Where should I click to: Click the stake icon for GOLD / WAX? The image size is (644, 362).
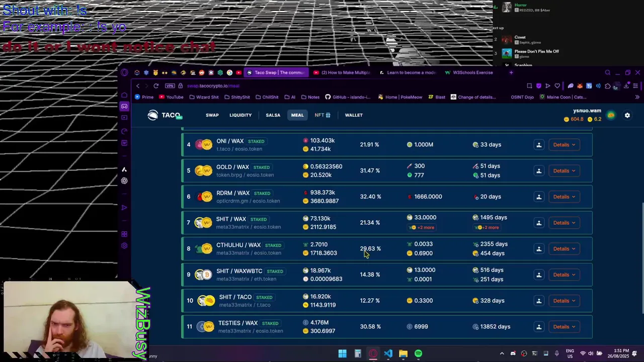pos(539,171)
